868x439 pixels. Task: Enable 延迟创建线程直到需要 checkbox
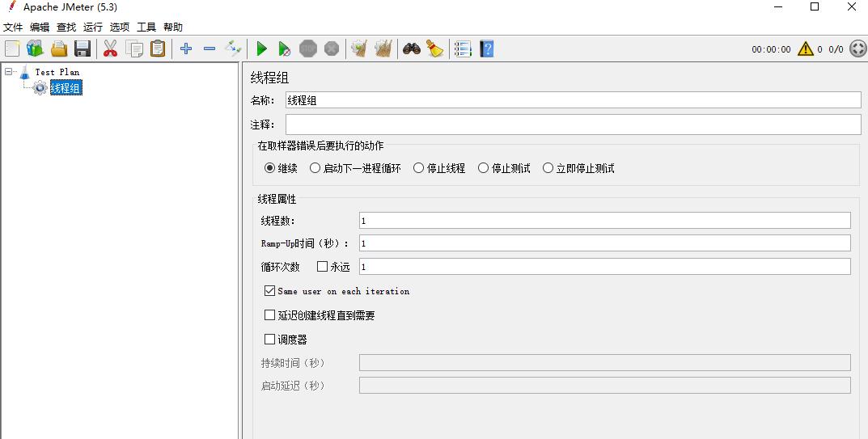269,315
